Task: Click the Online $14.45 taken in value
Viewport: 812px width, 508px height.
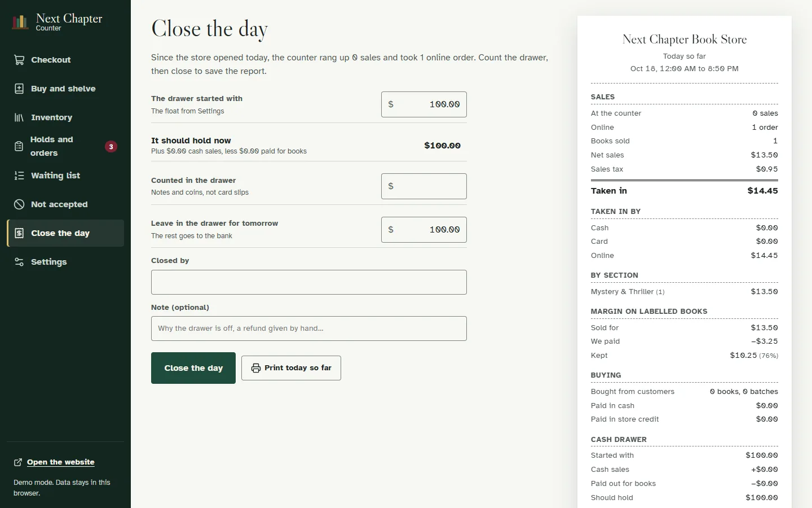Action: 764,256
